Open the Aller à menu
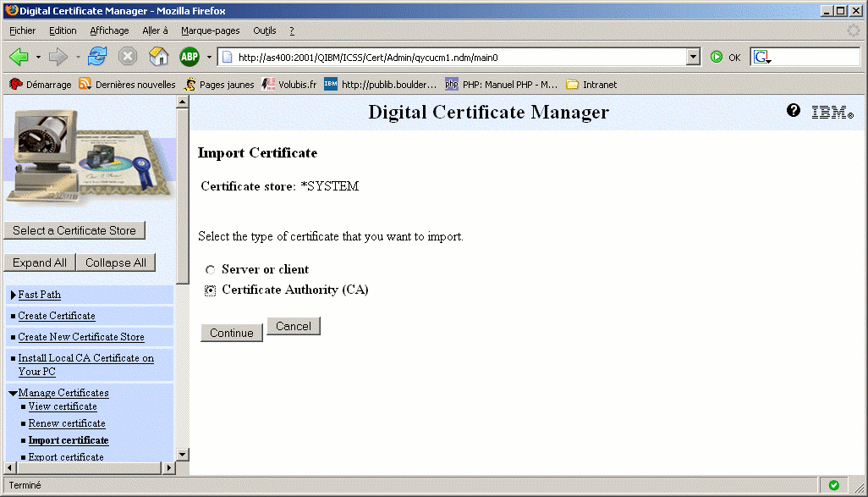 (x=155, y=31)
